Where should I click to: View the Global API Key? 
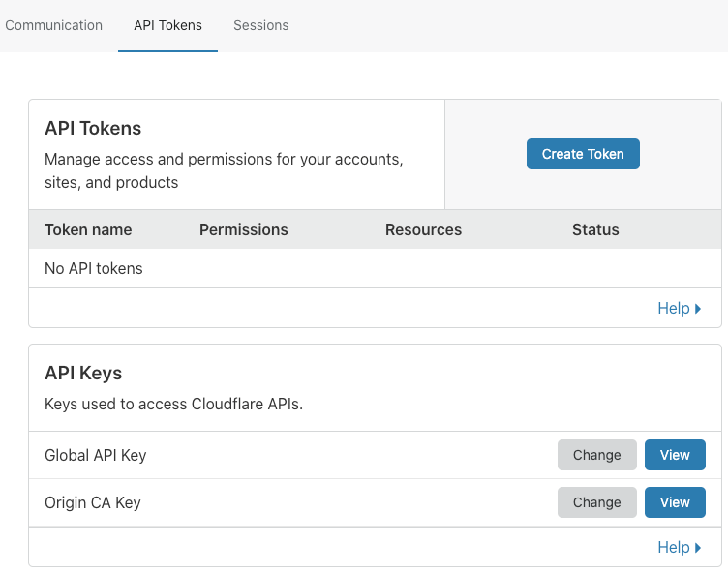coord(675,455)
